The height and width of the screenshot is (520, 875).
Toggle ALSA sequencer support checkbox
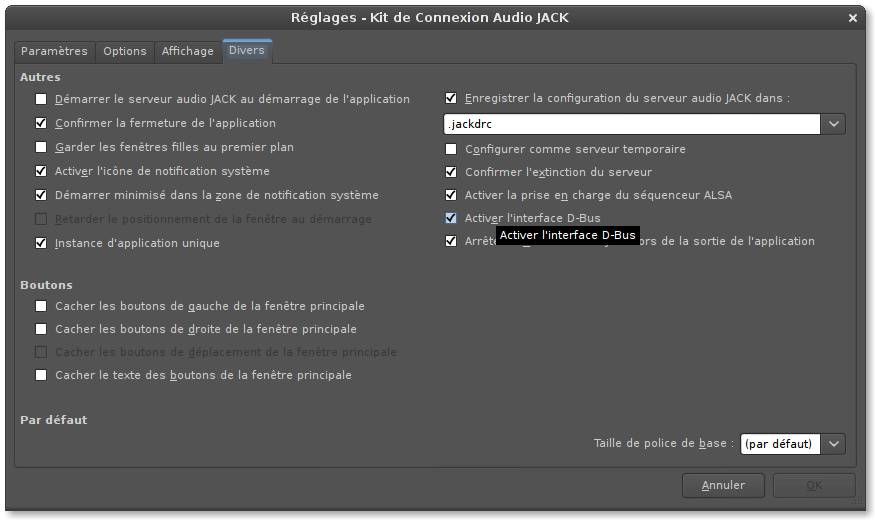(451, 195)
